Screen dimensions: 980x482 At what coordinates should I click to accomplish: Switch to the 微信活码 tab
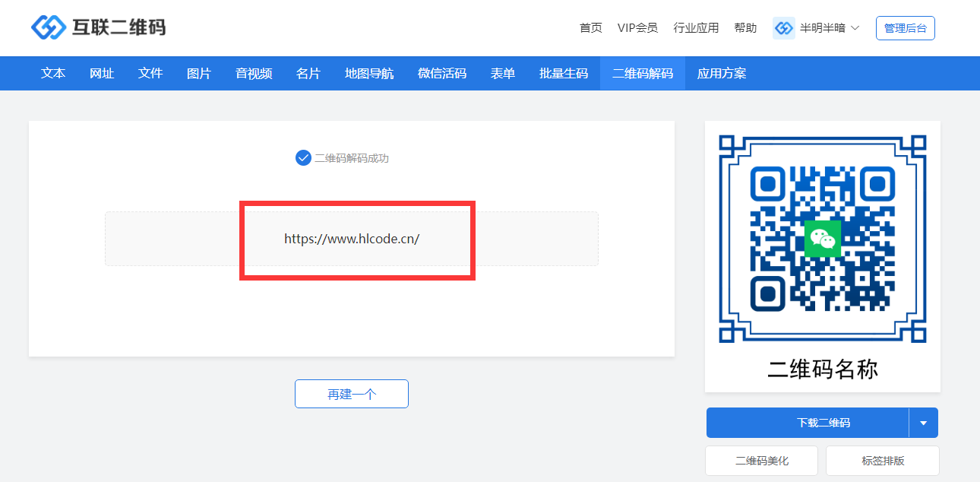coord(442,73)
